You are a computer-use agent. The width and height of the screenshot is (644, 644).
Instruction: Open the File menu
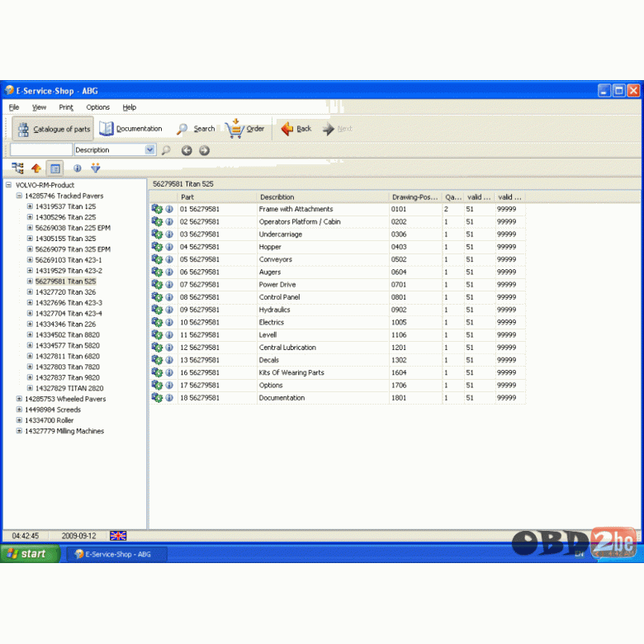click(x=14, y=107)
